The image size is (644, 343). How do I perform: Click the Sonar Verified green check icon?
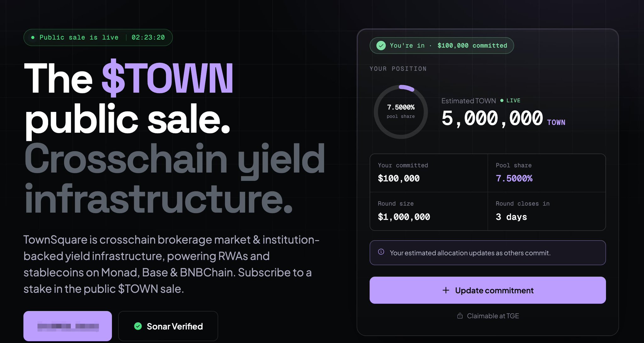click(x=138, y=326)
